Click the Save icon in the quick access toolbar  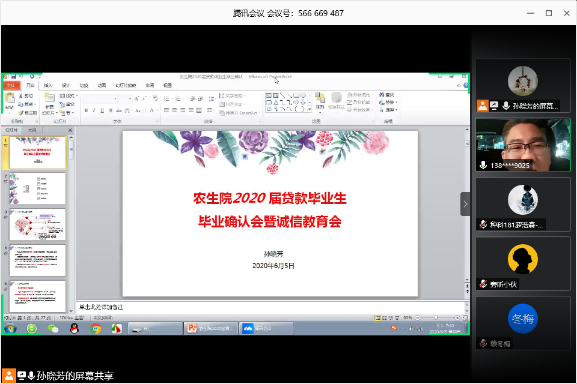pos(14,77)
